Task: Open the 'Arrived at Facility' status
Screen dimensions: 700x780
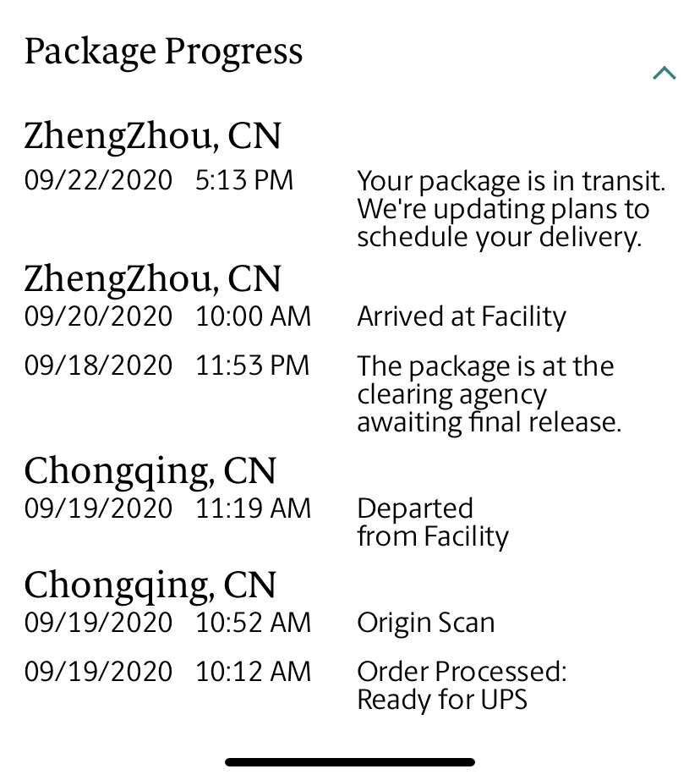Action: tap(462, 317)
